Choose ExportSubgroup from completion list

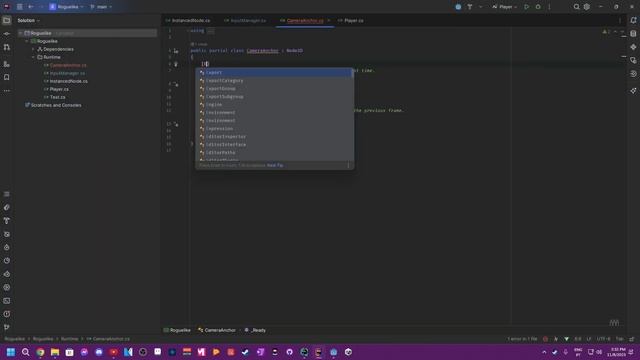(273, 97)
